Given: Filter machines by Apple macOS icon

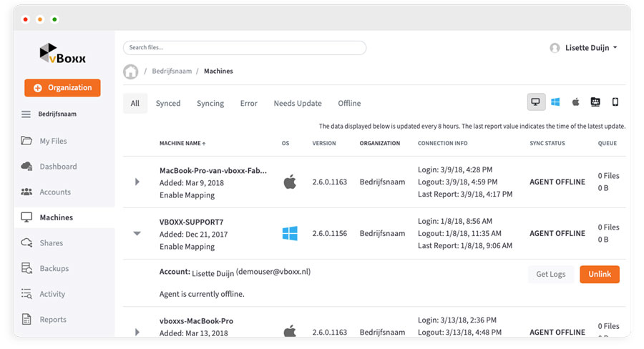Looking at the screenshot, I should pos(575,102).
